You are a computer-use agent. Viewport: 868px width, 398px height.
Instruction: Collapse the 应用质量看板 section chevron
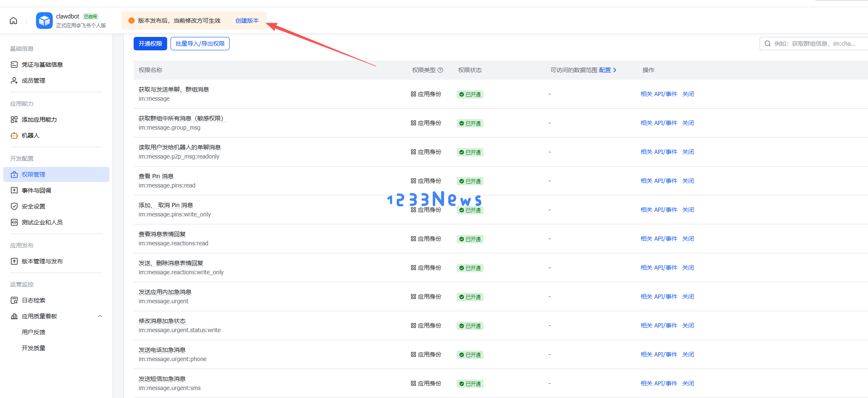[x=100, y=316]
